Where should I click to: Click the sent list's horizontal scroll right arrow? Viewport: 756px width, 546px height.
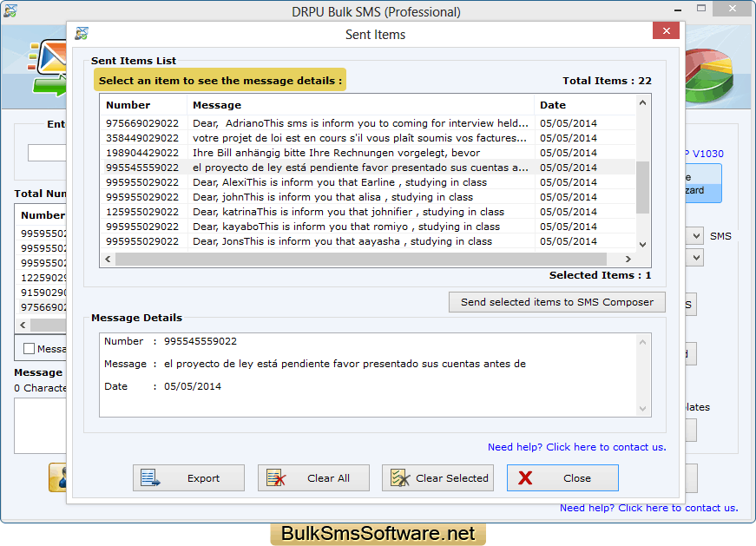(x=628, y=259)
